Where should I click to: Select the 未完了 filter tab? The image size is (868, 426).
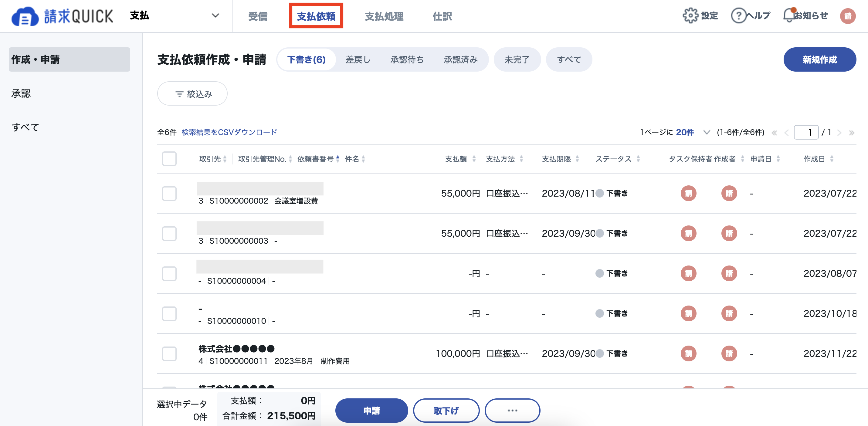[517, 59]
